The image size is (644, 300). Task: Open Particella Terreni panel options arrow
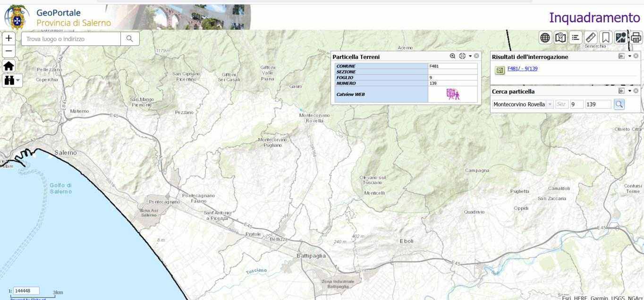tap(470, 56)
